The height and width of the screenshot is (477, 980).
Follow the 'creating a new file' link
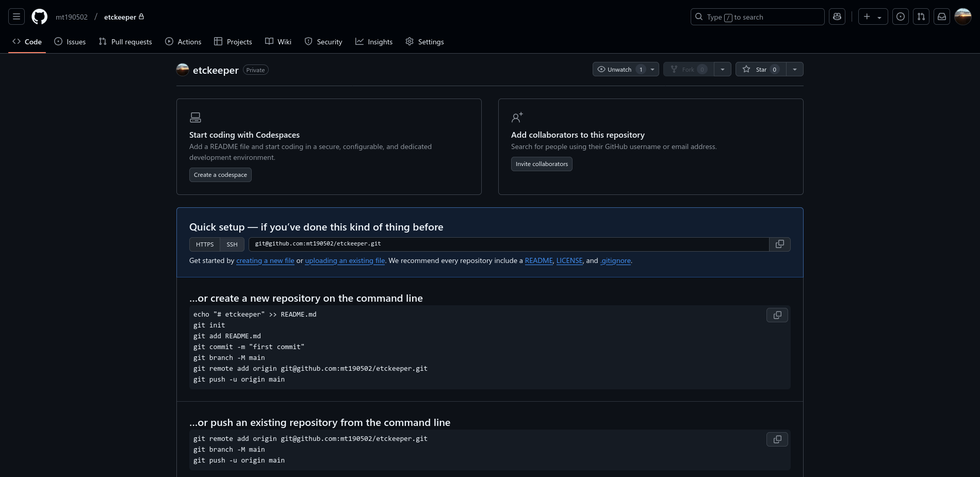265,260
